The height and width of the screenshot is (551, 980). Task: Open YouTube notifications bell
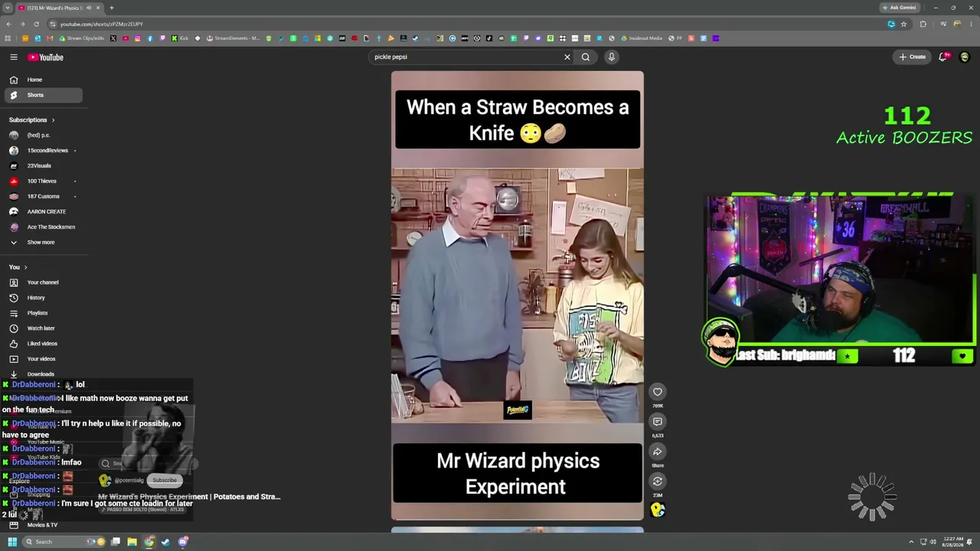944,57
